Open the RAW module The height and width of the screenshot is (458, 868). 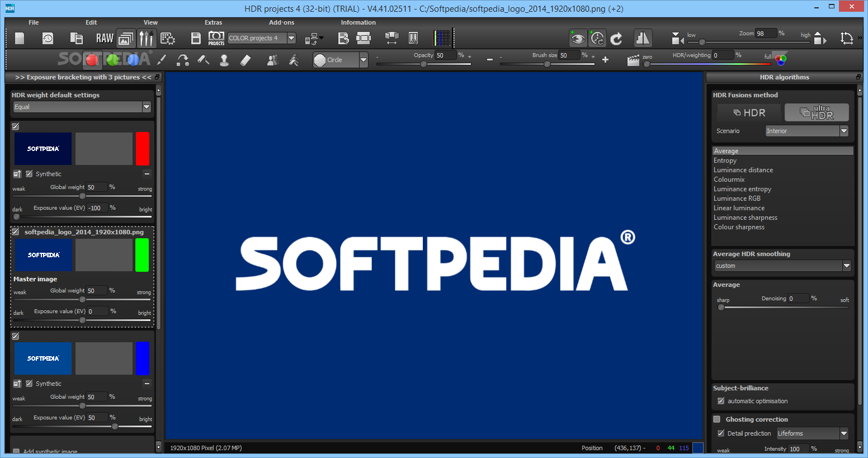105,38
